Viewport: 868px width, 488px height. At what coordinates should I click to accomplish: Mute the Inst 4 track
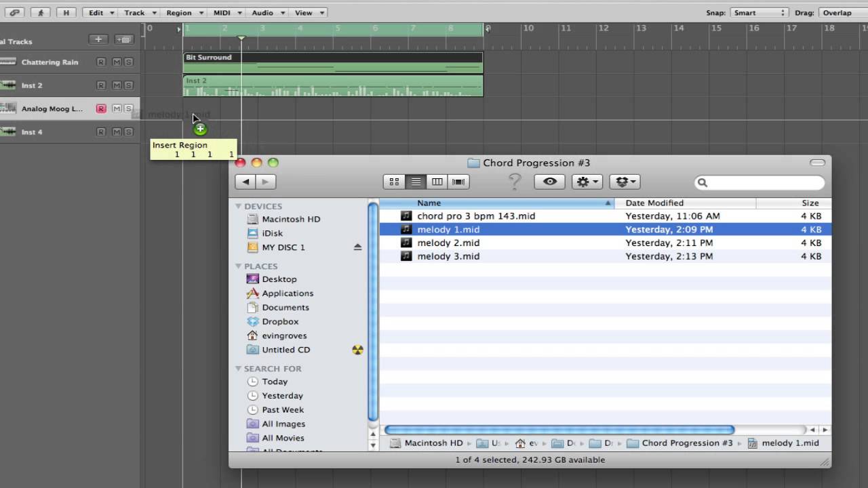[x=117, y=132]
